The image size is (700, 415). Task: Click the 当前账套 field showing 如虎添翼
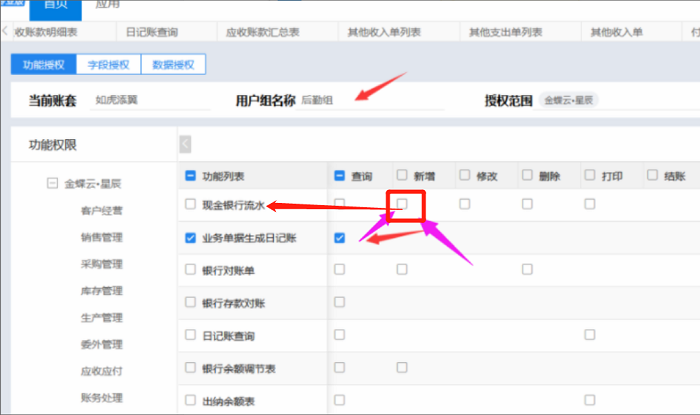coord(150,100)
